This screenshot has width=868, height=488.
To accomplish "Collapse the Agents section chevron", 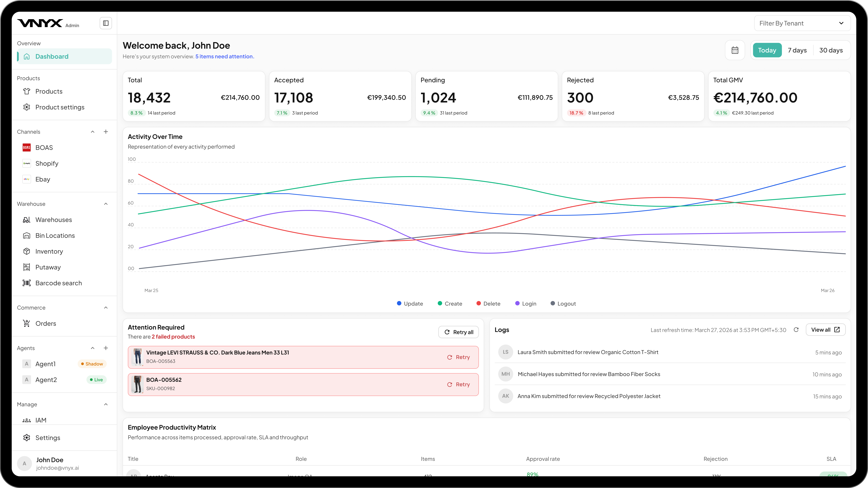I will 93,348.
